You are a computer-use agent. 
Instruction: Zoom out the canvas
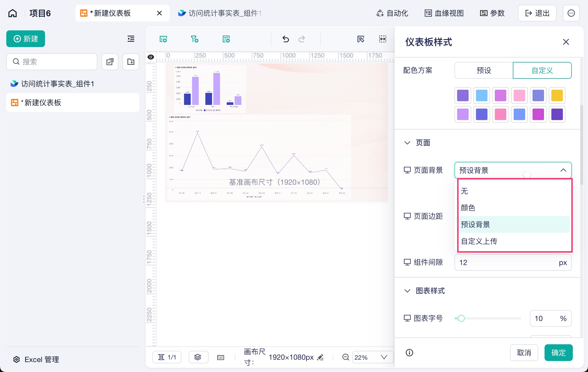[x=346, y=357]
